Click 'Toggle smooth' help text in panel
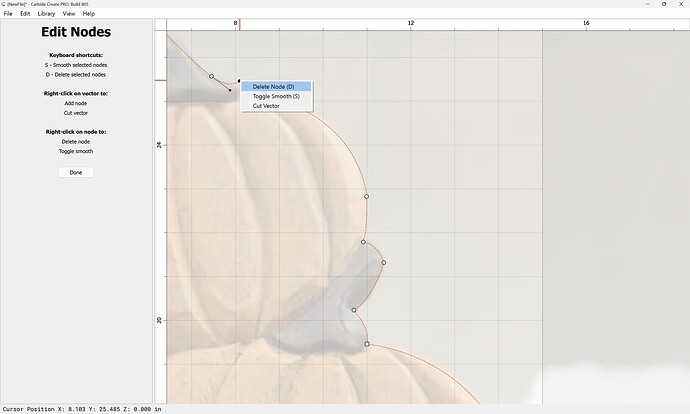The width and height of the screenshot is (690, 414). [76, 151]
